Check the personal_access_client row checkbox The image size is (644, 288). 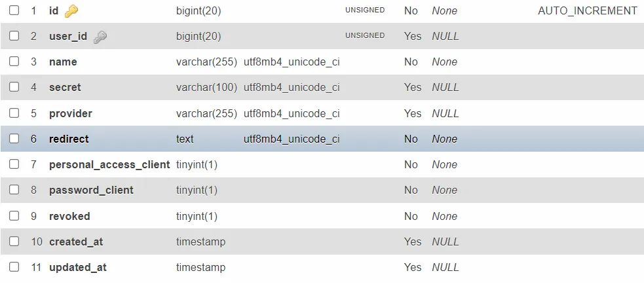(x=14, y=164)
